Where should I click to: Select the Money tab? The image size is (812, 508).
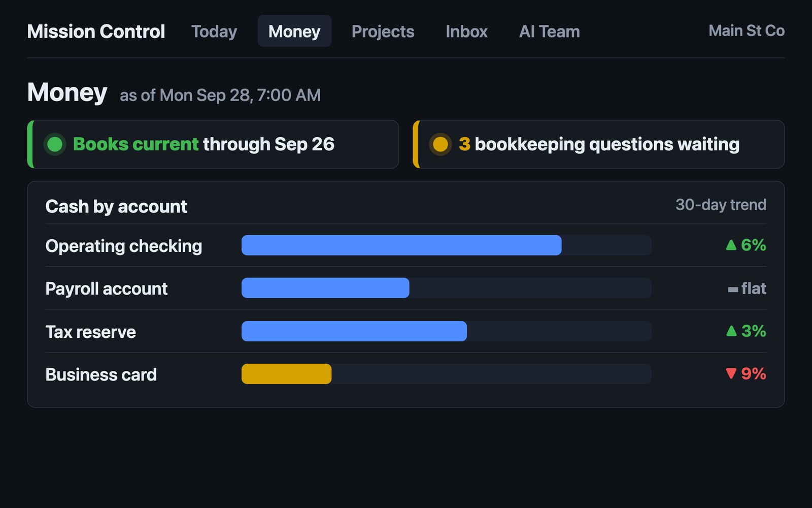click(294, 31)
